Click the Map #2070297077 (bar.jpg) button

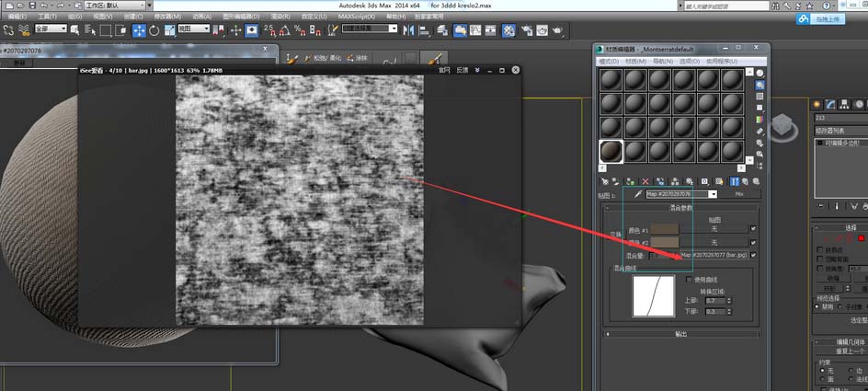pos(714,254)
